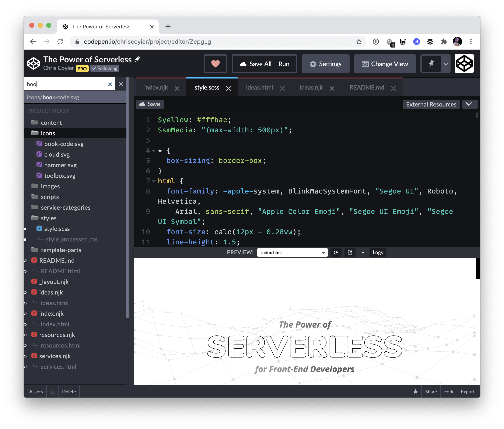Refresh the preview with reload icon
The width and height of the screenshot is (504, 429).
336,252
